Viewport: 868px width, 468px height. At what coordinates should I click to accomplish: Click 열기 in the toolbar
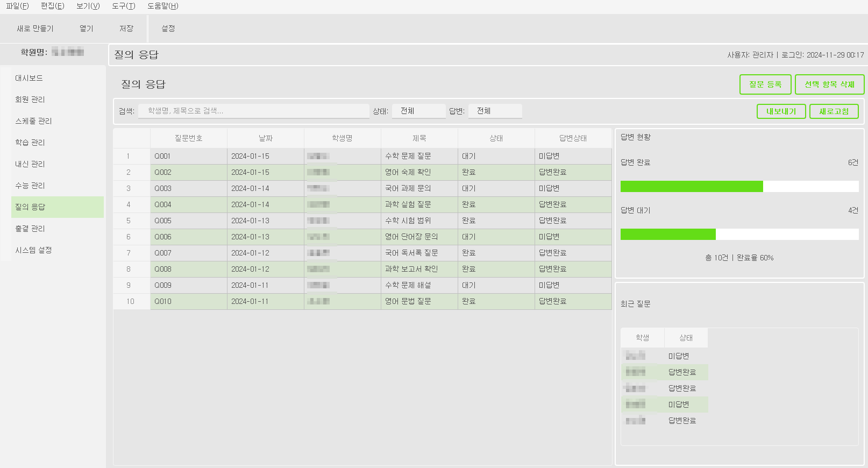coord(86,29)
